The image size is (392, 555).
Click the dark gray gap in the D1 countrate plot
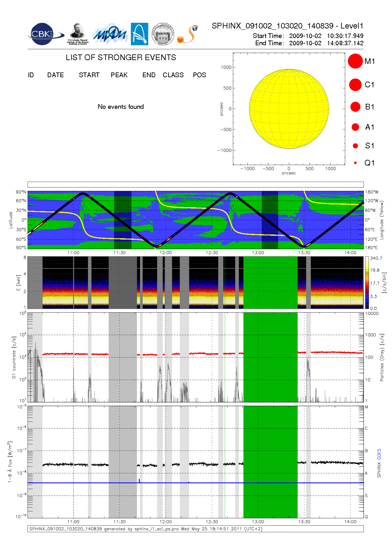[x=123, y=357]
